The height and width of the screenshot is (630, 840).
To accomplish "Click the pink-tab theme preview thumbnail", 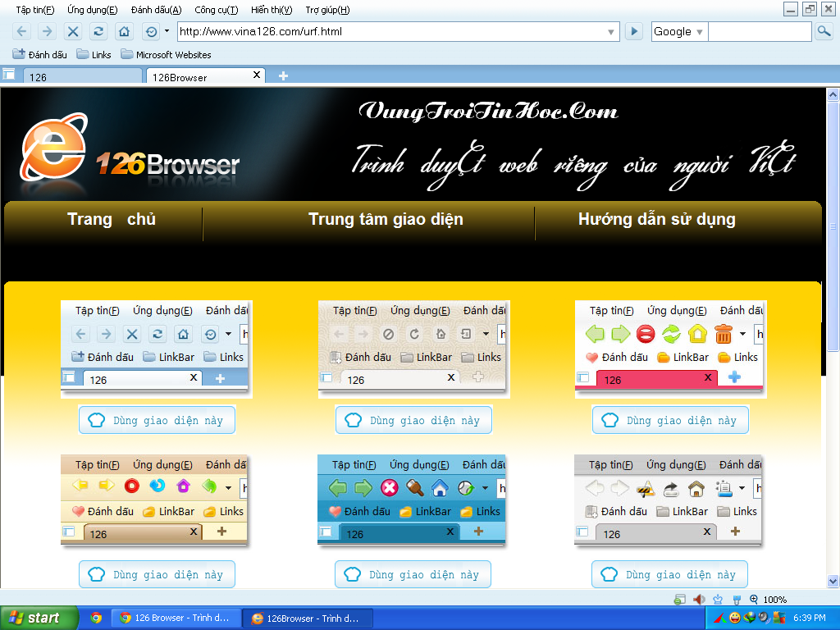I will tap(671, 349).
